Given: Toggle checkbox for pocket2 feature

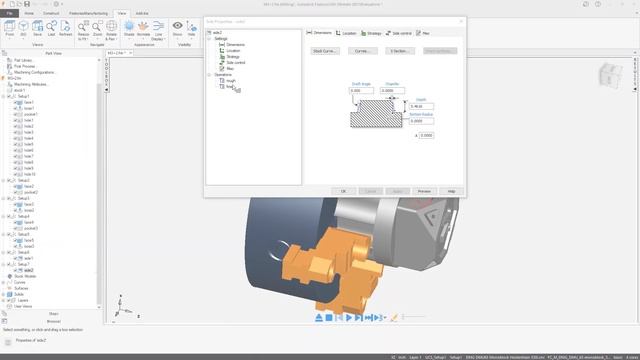Looking at the screenshot, I should [x=15, y=192].
